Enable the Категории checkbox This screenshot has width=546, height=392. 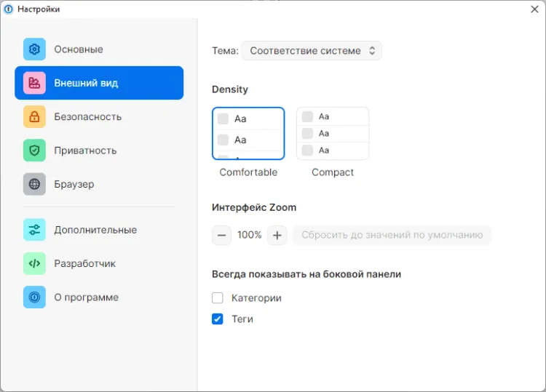pos(218,298)
